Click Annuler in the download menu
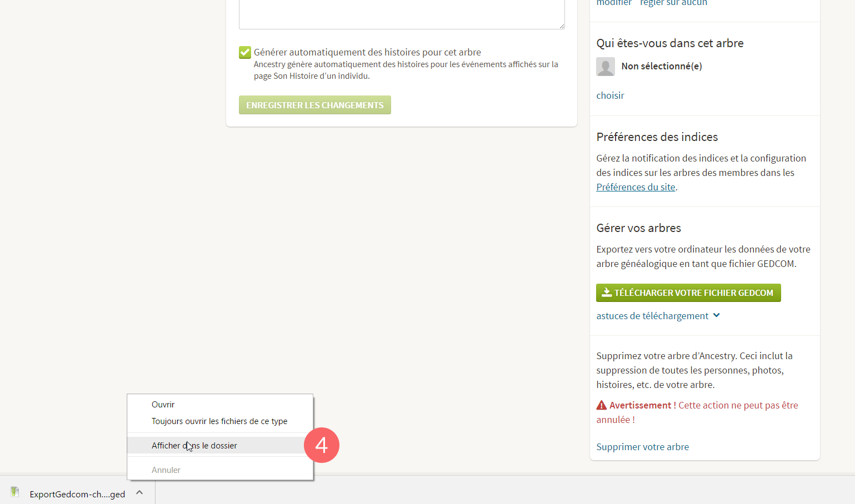Image resolution: width=855 pixels, height=504 pixels. 166,470
